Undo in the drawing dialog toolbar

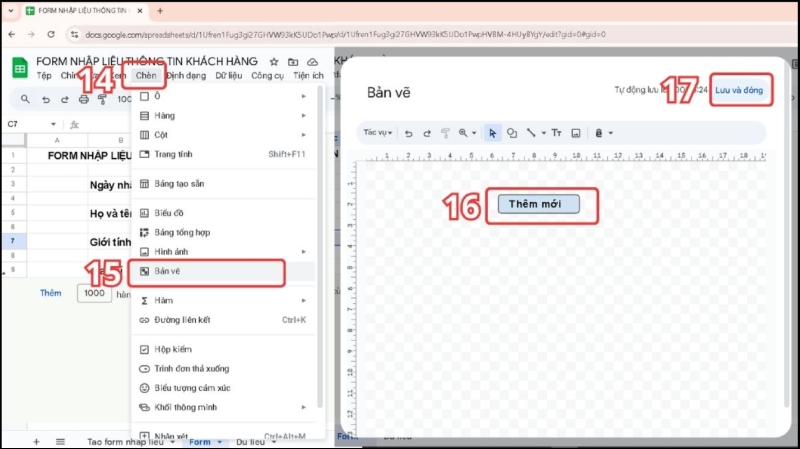click(x=409, y=133)
